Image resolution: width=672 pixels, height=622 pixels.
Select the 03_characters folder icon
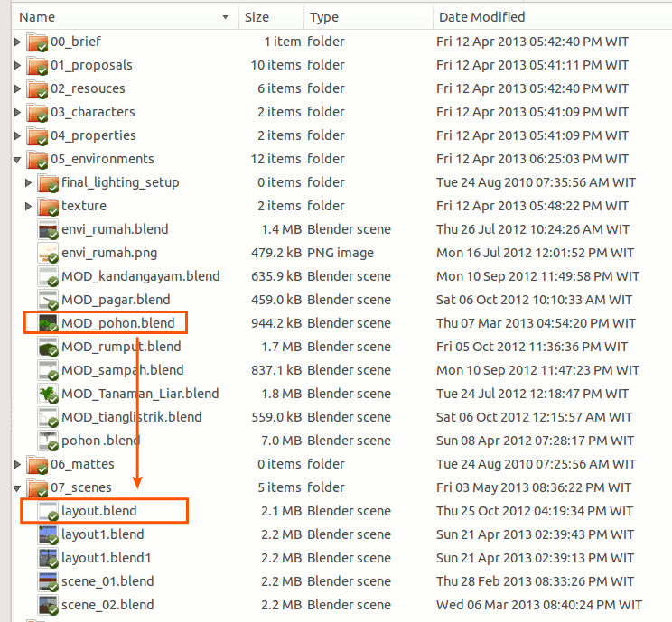(37, 113)
